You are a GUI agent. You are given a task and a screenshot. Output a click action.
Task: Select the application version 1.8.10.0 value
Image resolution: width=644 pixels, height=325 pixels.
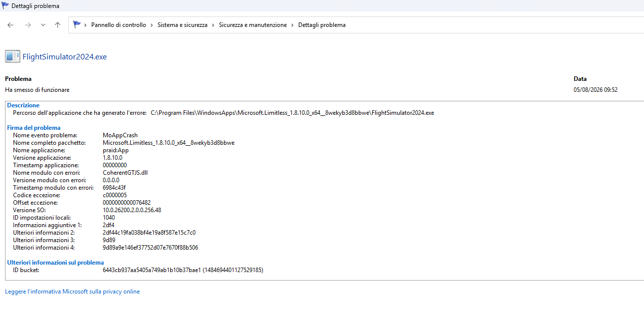click(x=112, y=158)
